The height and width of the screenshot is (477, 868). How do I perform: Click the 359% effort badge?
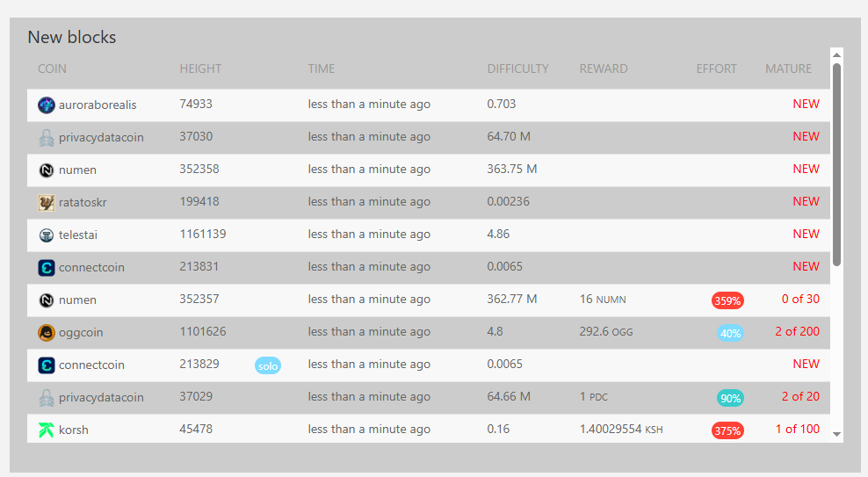[727, 300]
